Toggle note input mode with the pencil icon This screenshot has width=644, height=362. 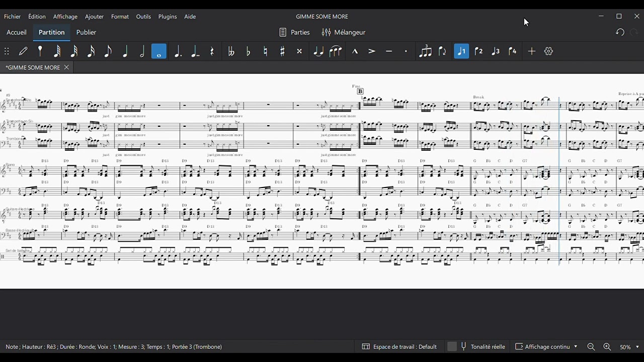coord(23,51)
